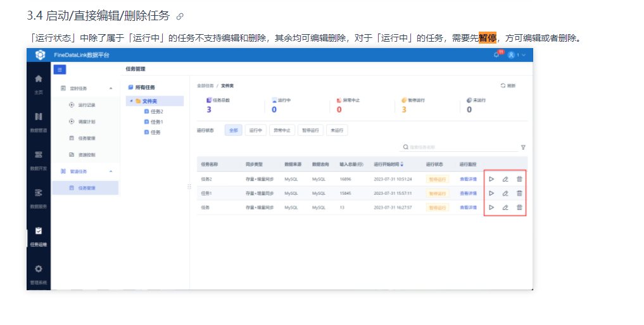Click 全部任务 in the breadcrumb

click(x=205, y=86)
